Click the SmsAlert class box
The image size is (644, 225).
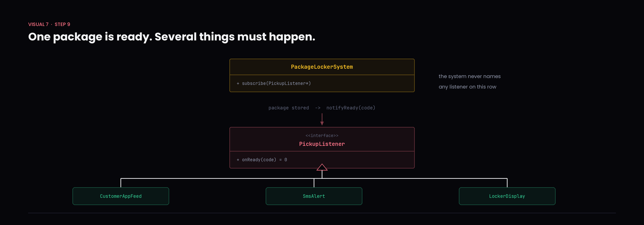pos(314,196)
